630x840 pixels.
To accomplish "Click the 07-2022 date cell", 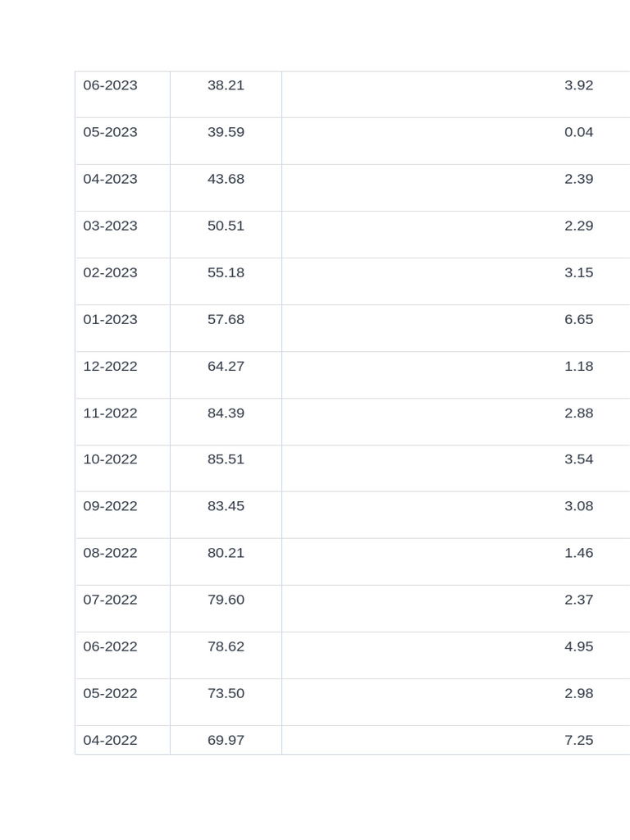I will (x=111, y=600).
